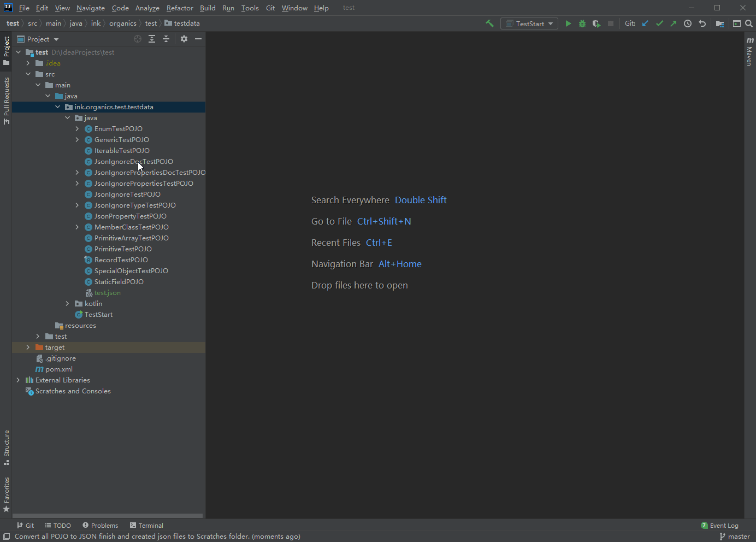This screenshot has height=542, width=756.
Task: Expand the JsonIgnoreTypeTestPOJO class node
Action: tap(77, 205)
